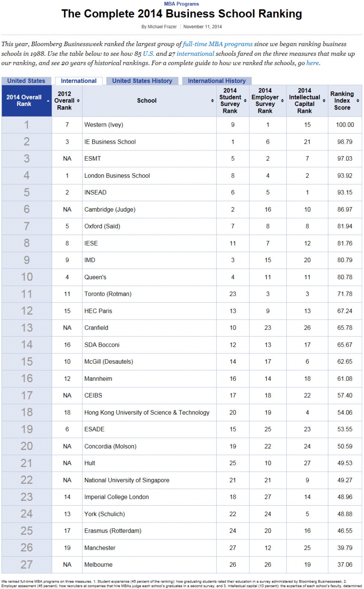Click the 'here' ranking guide link
This screenshot has height=589, width=364.
tap(312, 63)
